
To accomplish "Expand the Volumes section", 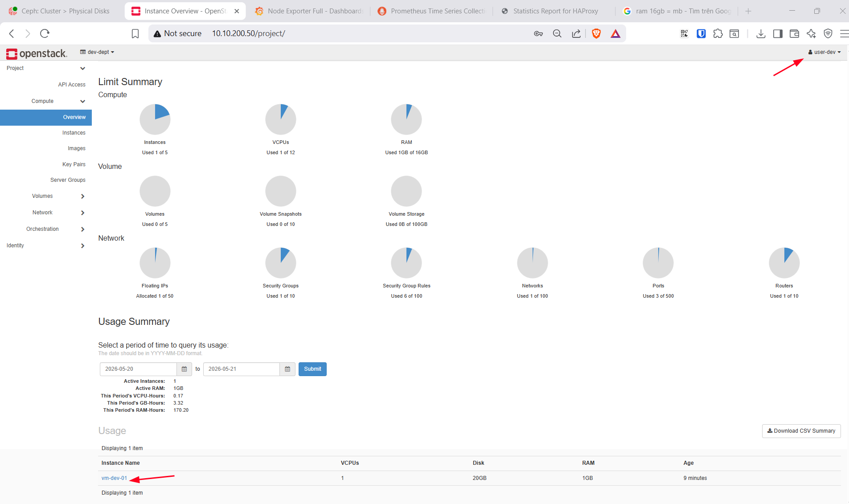I will [x=46, y=196].
